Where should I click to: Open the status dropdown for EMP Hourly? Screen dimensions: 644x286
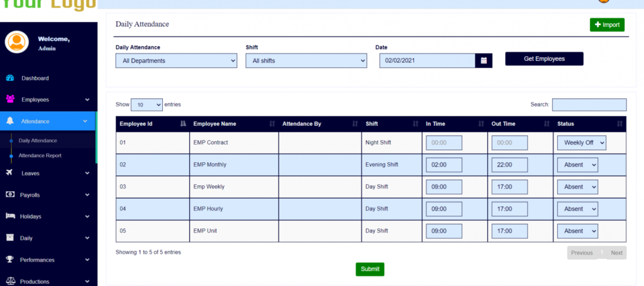[x=577, y=209]
